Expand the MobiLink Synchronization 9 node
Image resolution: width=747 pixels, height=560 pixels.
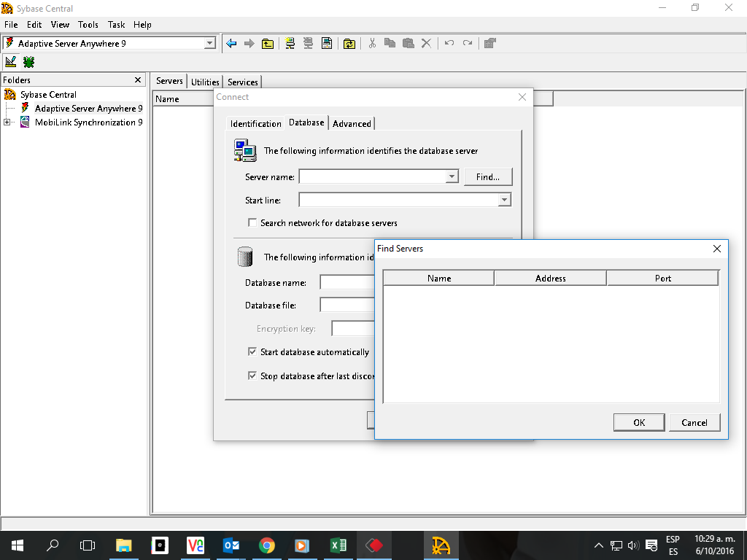tap(7, 122)
